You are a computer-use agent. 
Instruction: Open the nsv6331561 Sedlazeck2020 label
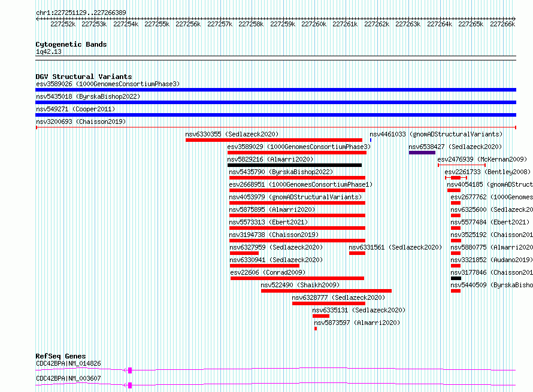click(395, 247)
